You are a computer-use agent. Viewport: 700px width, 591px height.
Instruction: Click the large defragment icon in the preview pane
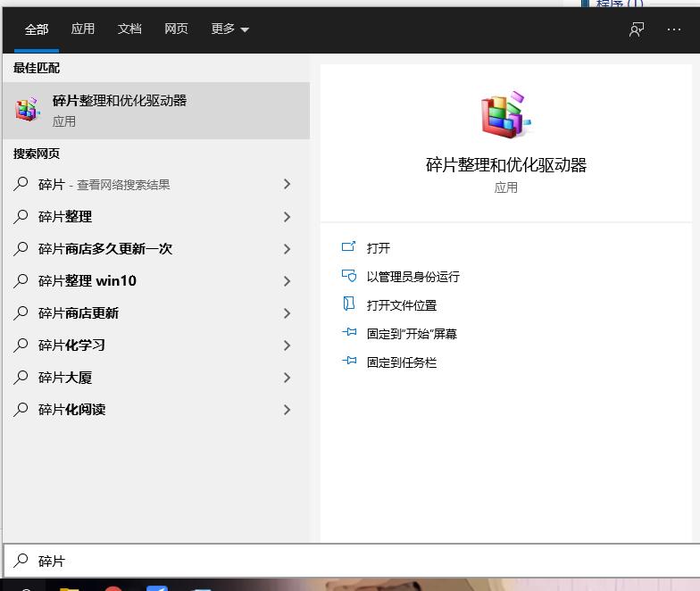point(505,114)
